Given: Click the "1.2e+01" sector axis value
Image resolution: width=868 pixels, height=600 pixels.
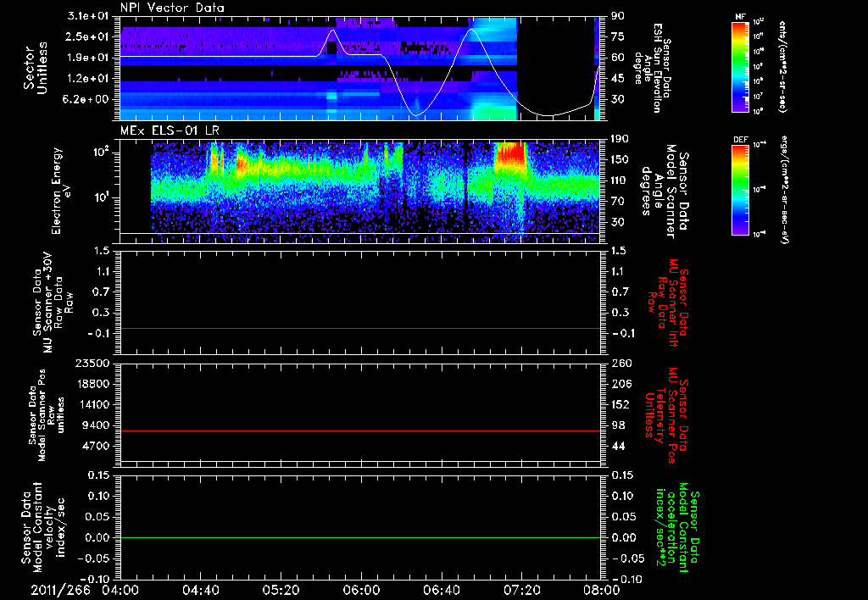Looking at the screenshot, I should [x=88, y=79].
